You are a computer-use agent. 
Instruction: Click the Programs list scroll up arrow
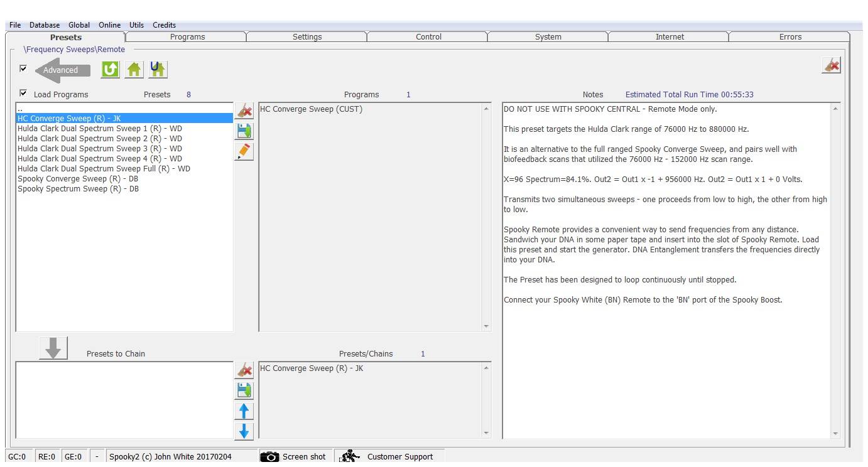point(486,109)
